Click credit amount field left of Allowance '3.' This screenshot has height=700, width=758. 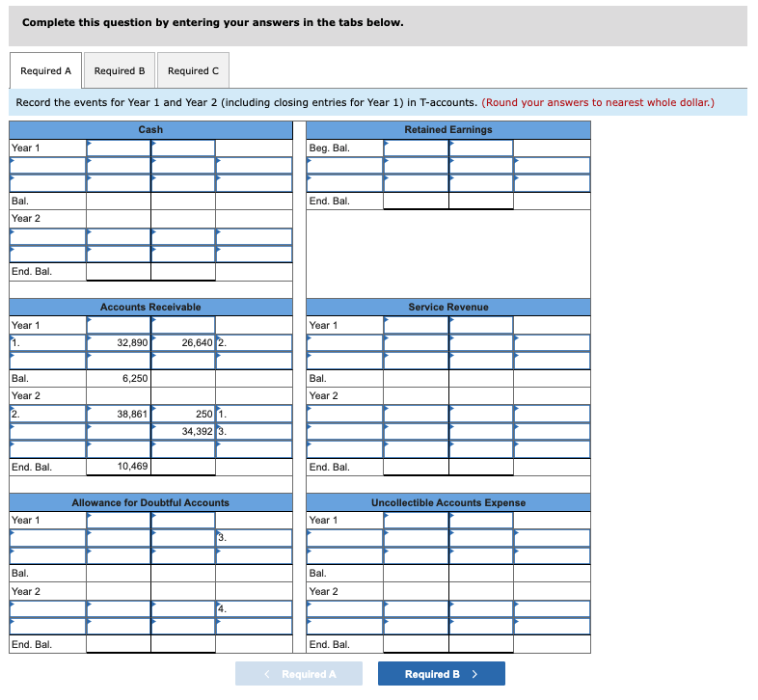182,538
